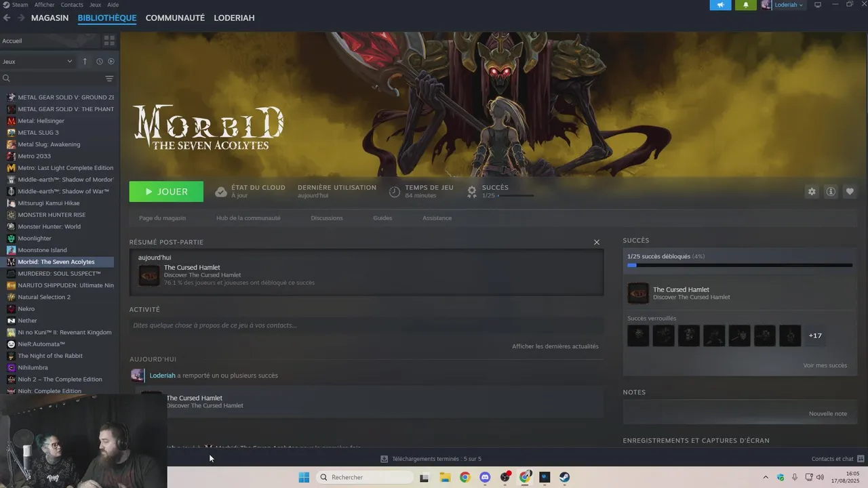The width and height of the screenshot is (868, 488).
Task: Click the first locked achievement icon
Action: point(638,335)
